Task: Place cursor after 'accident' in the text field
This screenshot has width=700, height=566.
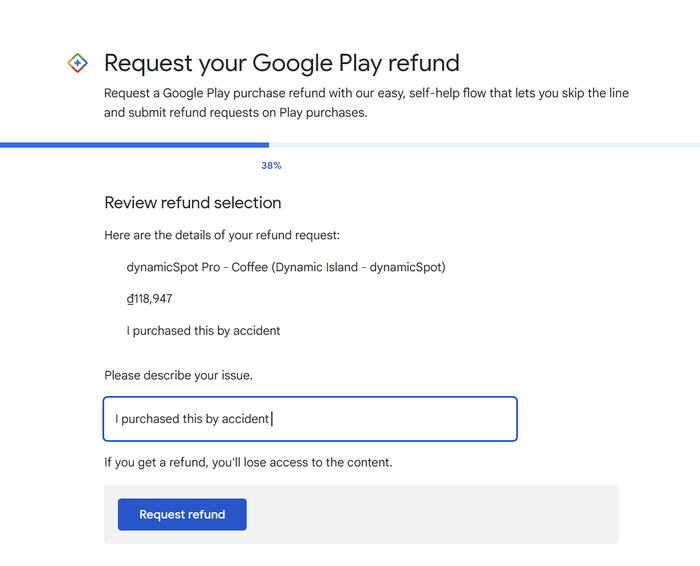Action: (x=270, y=419)
